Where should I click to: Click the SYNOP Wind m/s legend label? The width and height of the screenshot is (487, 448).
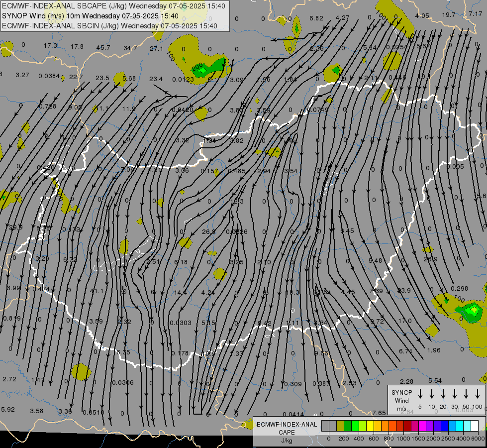(401, 400)
